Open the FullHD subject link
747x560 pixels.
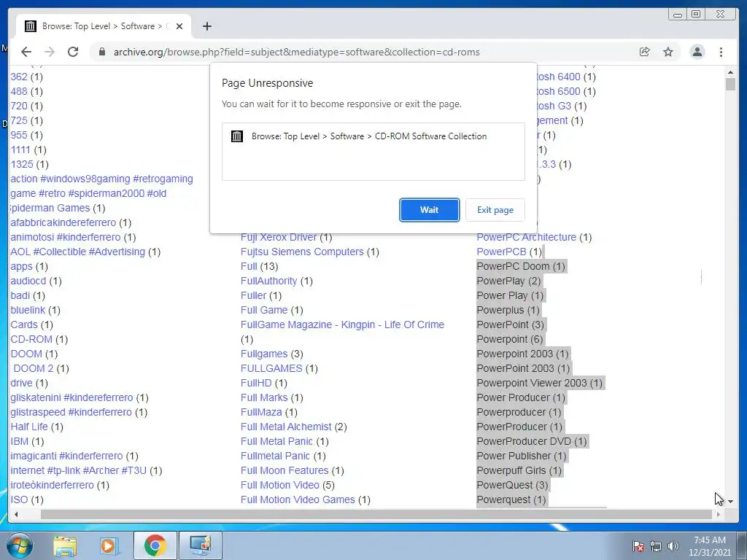pyautogui.click(x=256, y=383)
